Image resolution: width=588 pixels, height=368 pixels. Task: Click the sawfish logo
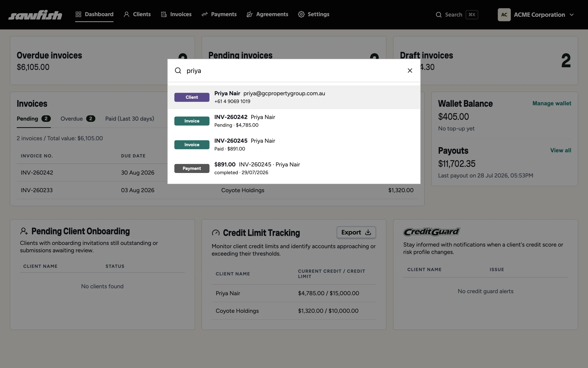coord(35,15)
